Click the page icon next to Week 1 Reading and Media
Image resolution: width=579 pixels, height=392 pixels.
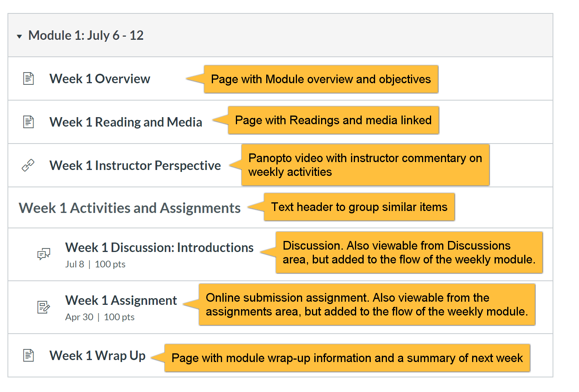pyautogui.click(x=28, y=122)
